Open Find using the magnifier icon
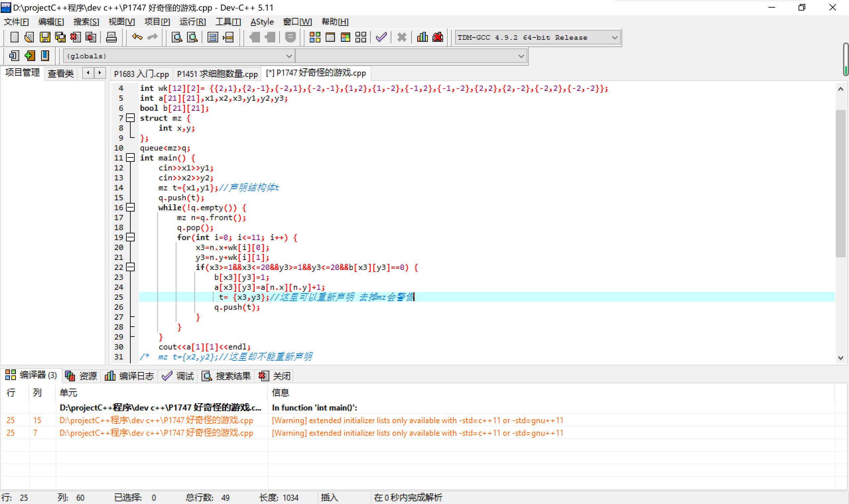 tap(177, 37)
